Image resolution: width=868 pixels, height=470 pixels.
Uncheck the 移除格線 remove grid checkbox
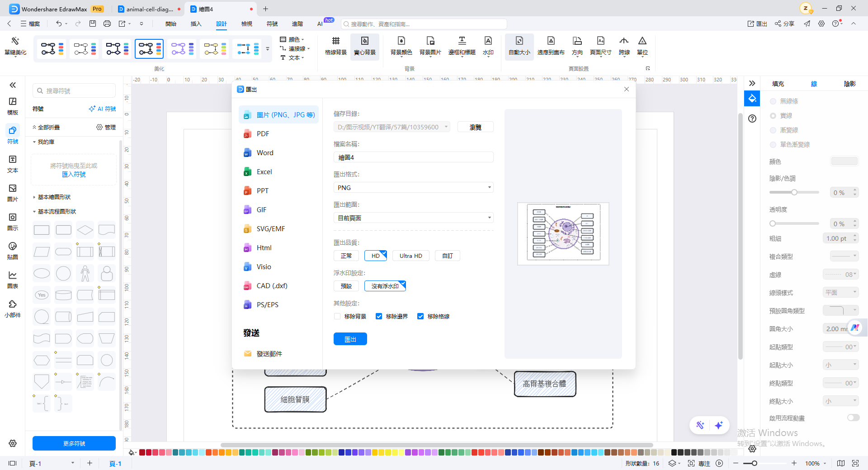coord(420,316)
